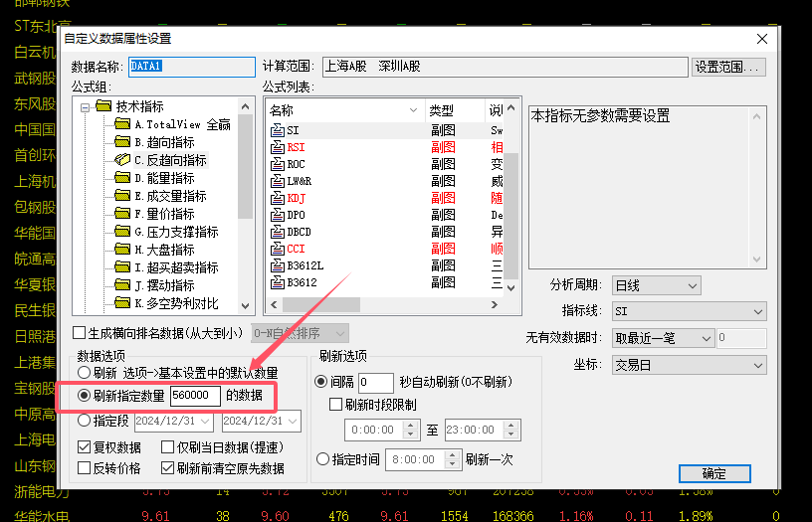
Task: Click 类型 column header
Action: [x=455, y=110]
